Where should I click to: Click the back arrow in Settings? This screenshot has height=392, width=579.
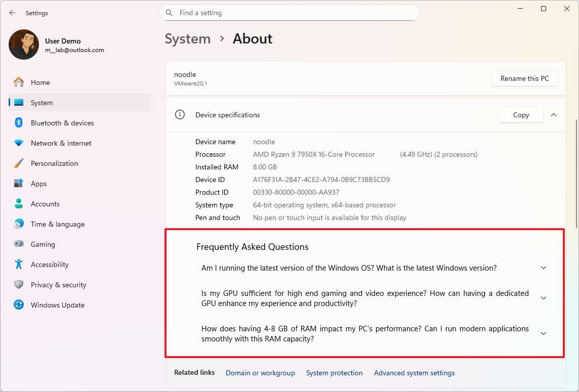(13, 13)
